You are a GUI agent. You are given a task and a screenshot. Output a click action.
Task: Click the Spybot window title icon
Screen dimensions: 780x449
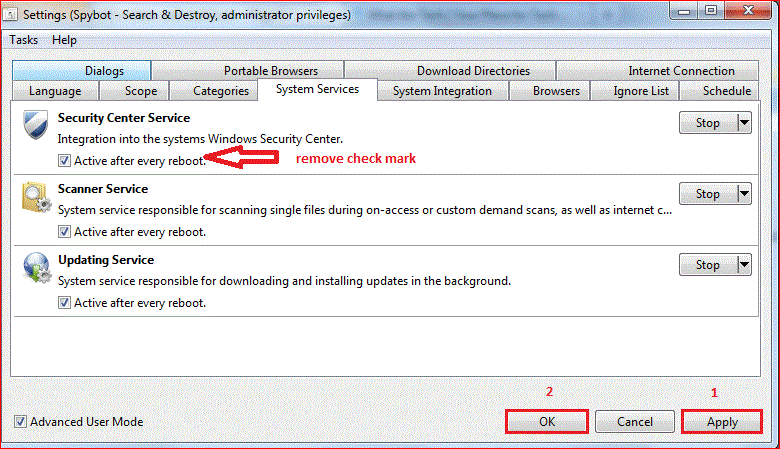(x=10, y=14)
